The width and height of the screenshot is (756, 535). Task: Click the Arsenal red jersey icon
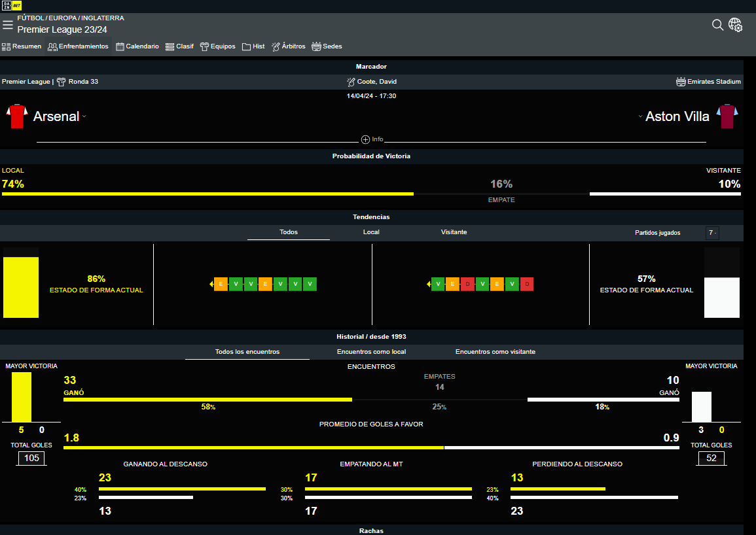pyautogui.click(x=17, y=116)
